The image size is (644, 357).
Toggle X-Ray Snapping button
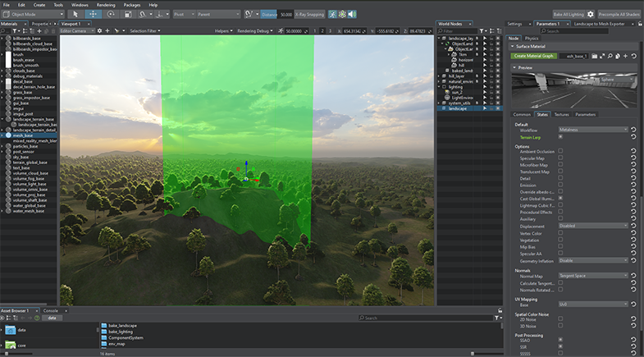coord(309,15)
